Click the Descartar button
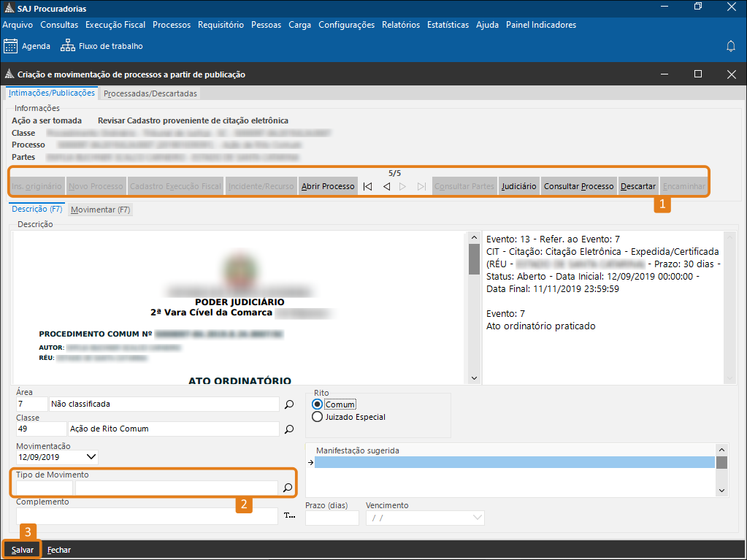 (x=638, y=186)
